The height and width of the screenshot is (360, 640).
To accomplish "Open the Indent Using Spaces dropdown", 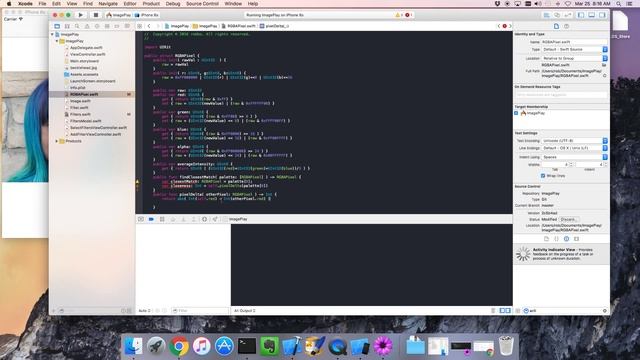I will point(575,157).
